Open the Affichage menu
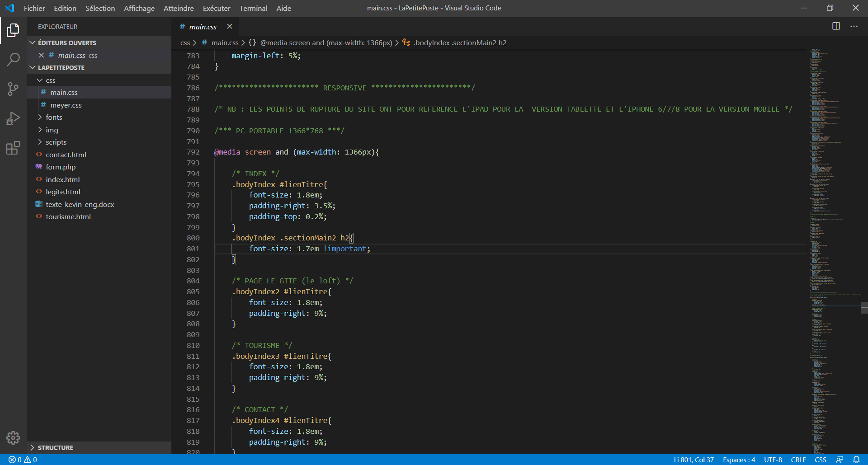 pos(139,8)
